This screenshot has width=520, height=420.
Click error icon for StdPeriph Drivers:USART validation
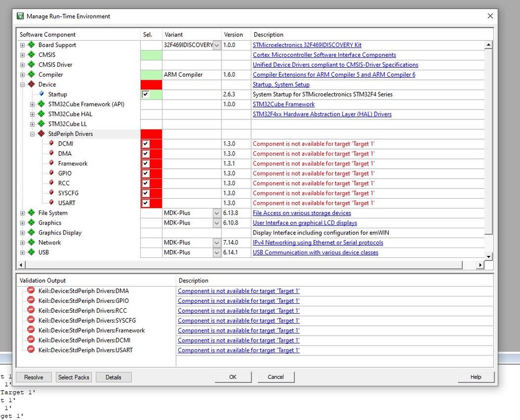(31, 349)
